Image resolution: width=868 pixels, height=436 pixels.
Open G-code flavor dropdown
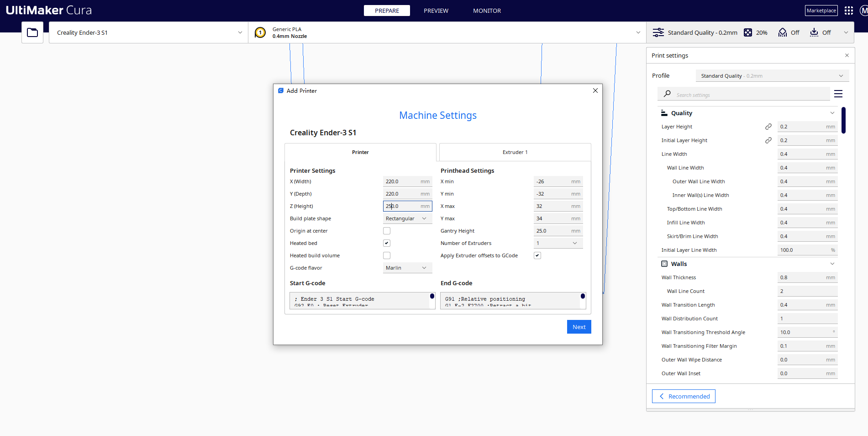[x=407, y=268]
